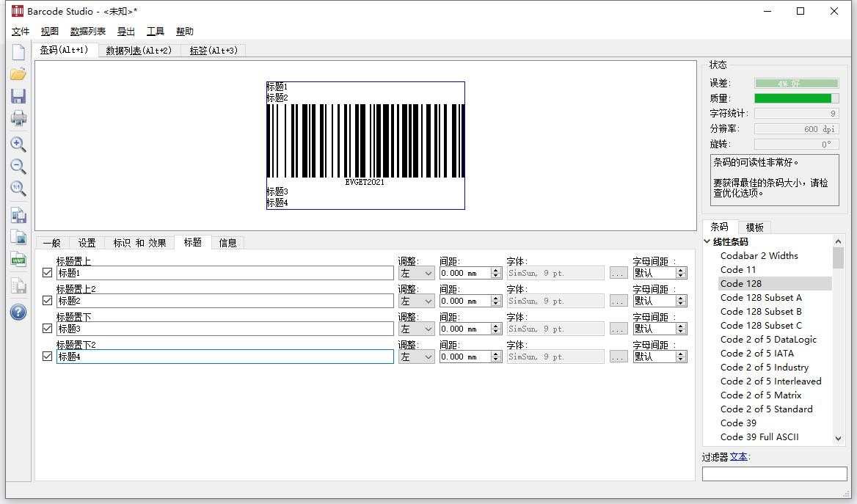Click the barcode preview image

[x=365, y=145]
